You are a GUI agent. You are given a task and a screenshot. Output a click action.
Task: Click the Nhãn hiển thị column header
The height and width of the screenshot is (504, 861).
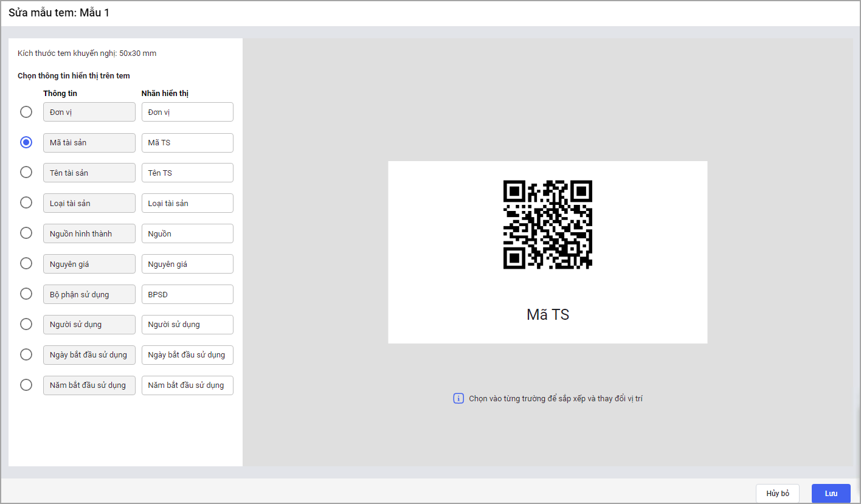165,94
